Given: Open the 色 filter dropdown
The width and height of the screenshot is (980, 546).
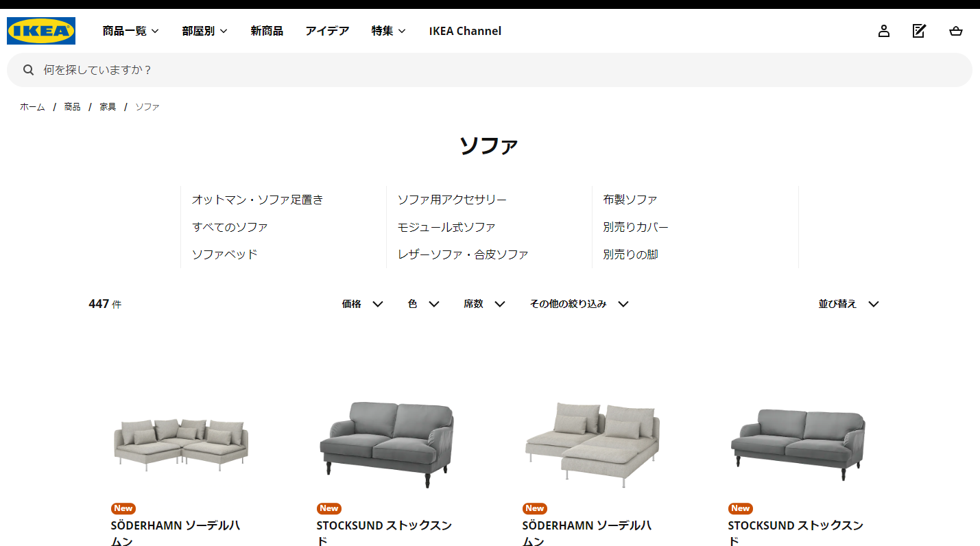Looking at the screenshot, I should tap(424, 304).
